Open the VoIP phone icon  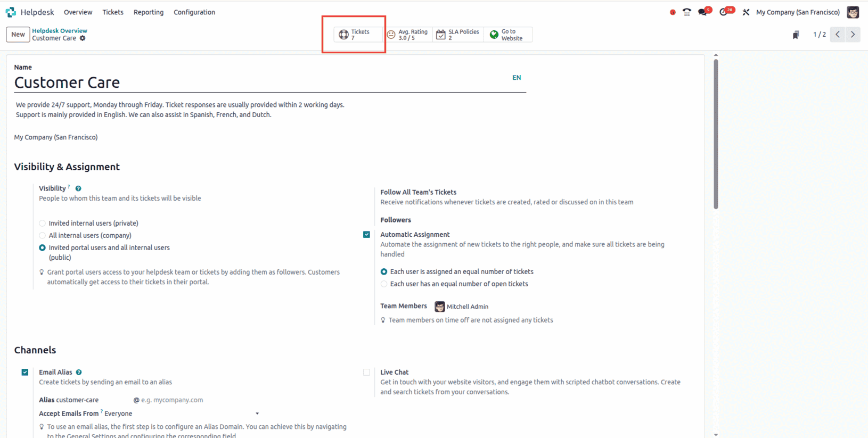point(687,12)
